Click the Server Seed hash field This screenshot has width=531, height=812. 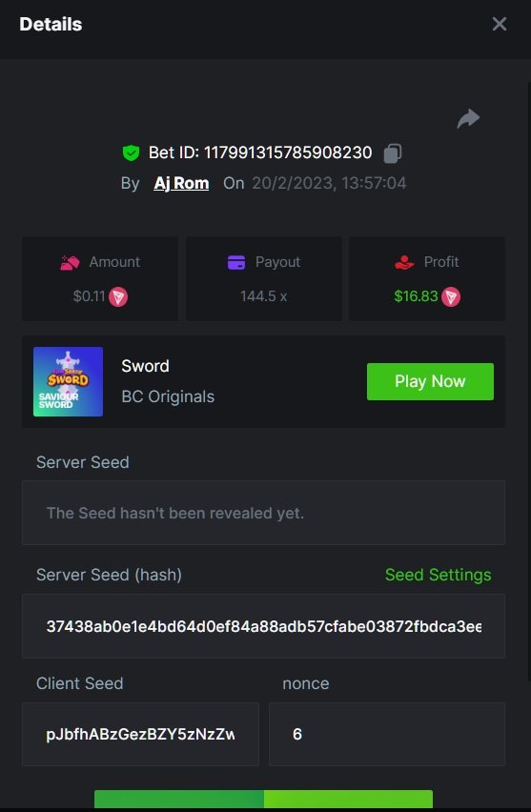[263, 626]
